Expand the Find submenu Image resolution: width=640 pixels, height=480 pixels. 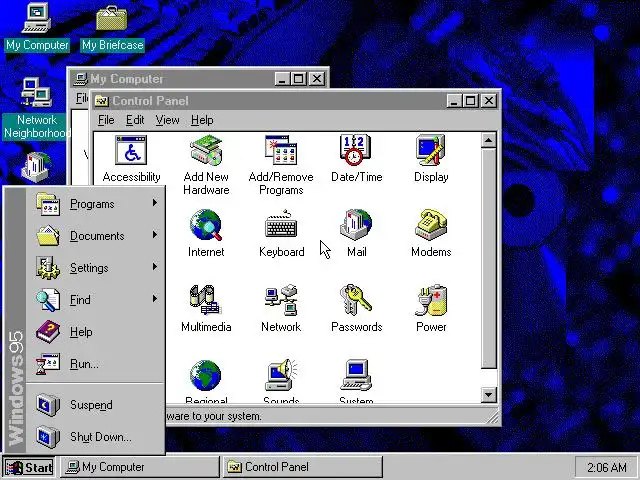96,300
